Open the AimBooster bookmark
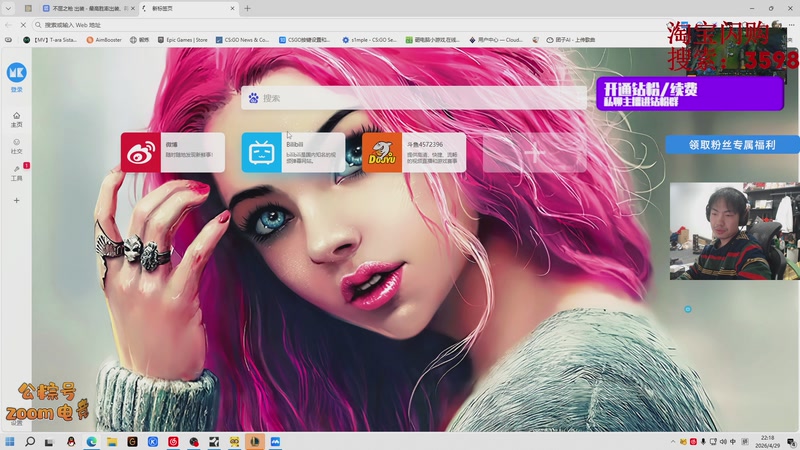Viewport: 800px width, 450px height. point(105,39)
